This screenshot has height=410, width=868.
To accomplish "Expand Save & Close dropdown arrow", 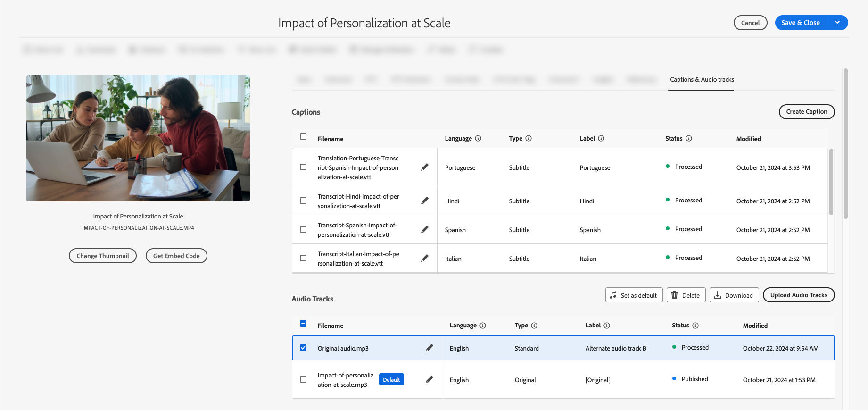I will (837, 23).
